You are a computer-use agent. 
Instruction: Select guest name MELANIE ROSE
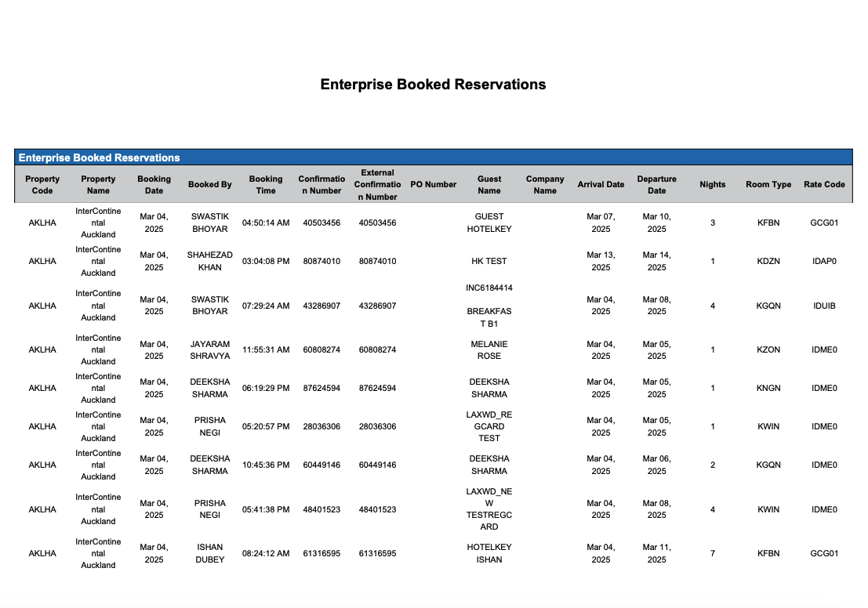coord(488,350)
